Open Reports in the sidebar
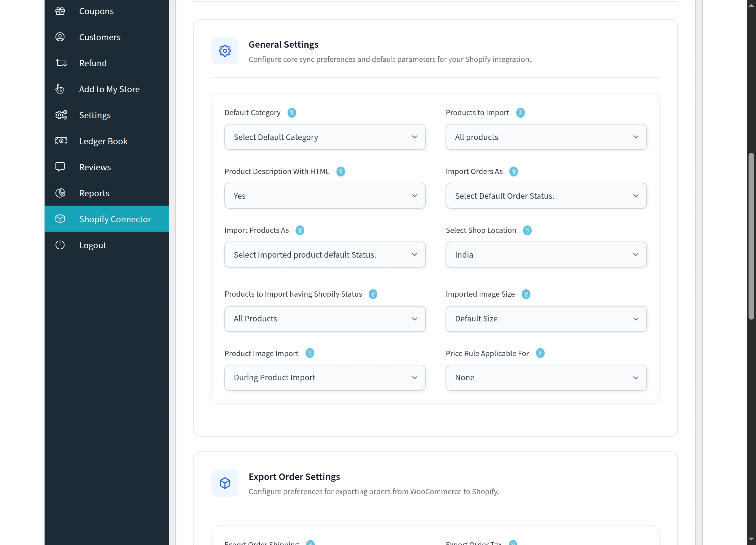756x545 pixels. (x=107, y=193)
